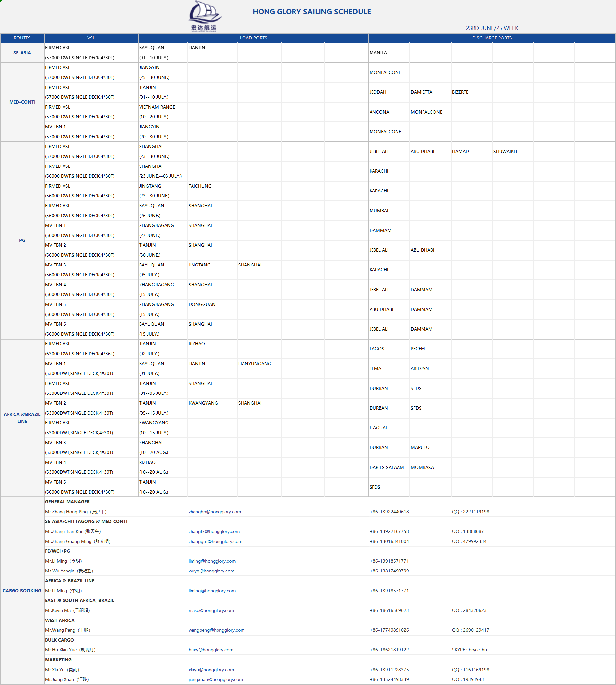This screenshot has width=616, height=685.
Task: Select the WEST AFRICA heading
Action: [60, 621]
